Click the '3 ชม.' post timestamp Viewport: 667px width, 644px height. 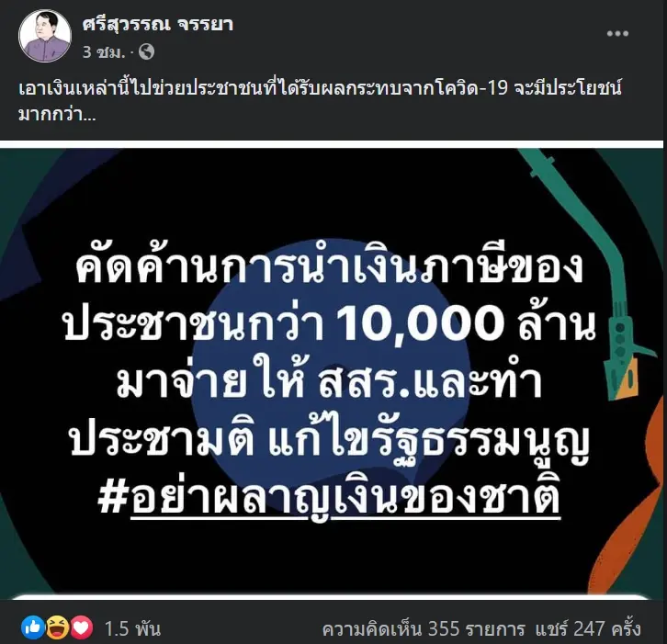[104, 51]
